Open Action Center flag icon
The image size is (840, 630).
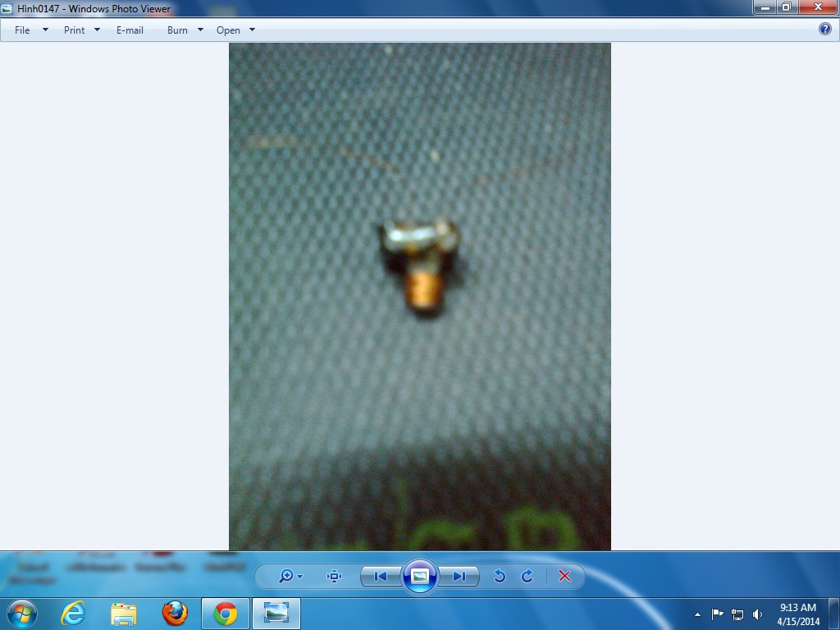pos(717,614)
